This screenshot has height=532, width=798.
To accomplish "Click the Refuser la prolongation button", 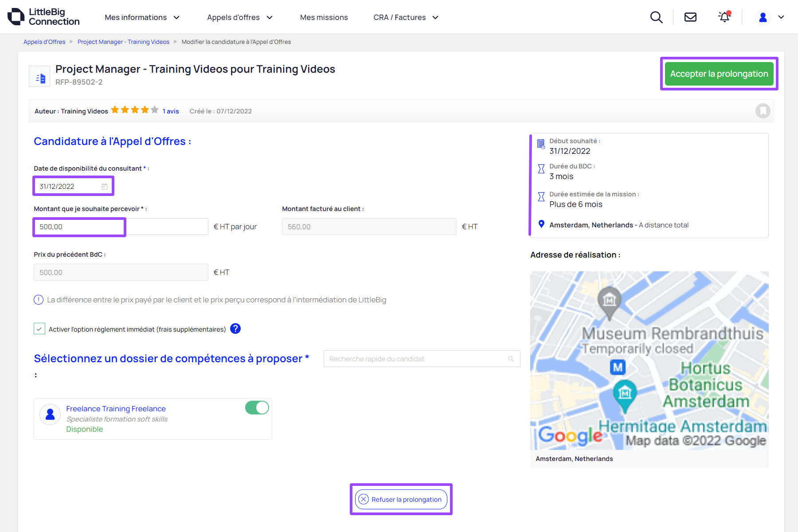I will [401, 499].
